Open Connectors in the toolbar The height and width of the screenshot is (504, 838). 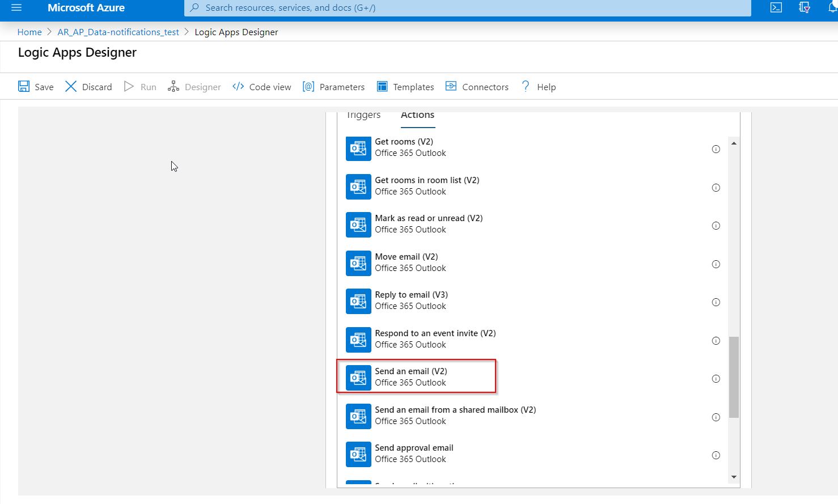coord(477,87)
